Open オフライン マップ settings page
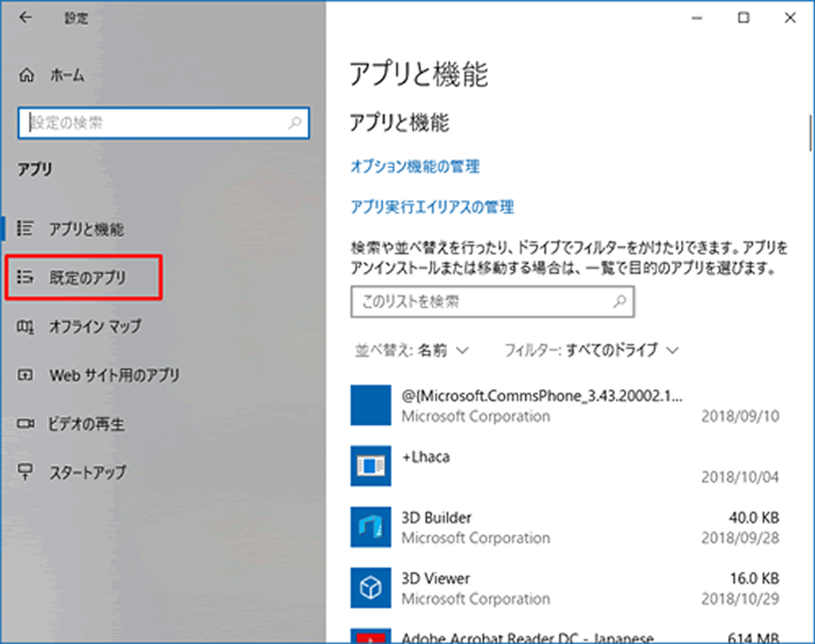This screenshot has width=815, height=644. [95, 326]
